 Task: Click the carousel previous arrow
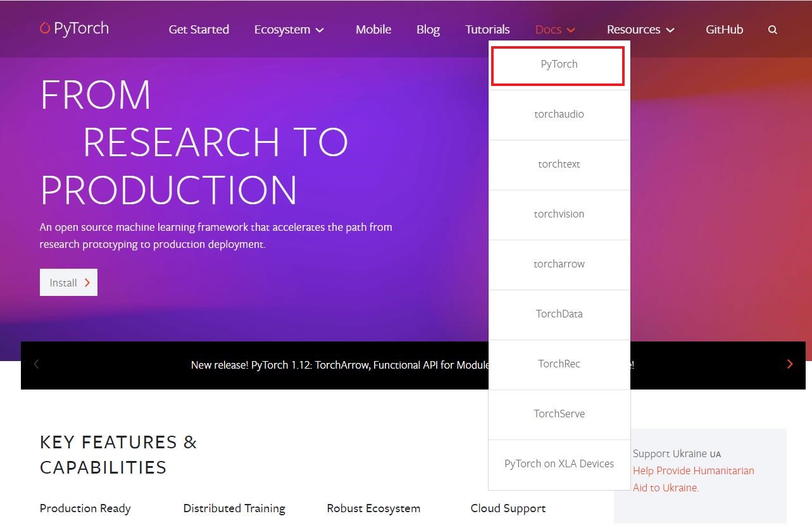tap(36, 364)
